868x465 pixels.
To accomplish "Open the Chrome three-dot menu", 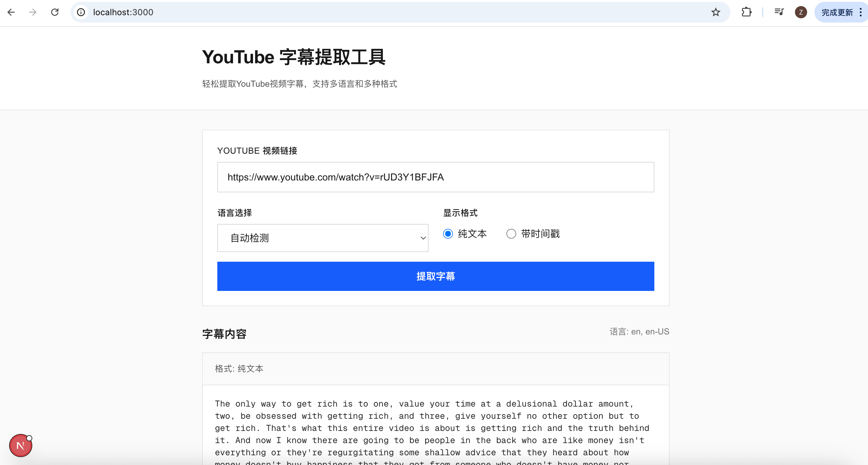I will [861, 12].
